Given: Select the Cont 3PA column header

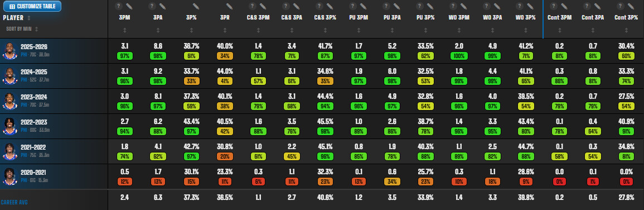Looking at the screenshot, I should coord(593,17).
